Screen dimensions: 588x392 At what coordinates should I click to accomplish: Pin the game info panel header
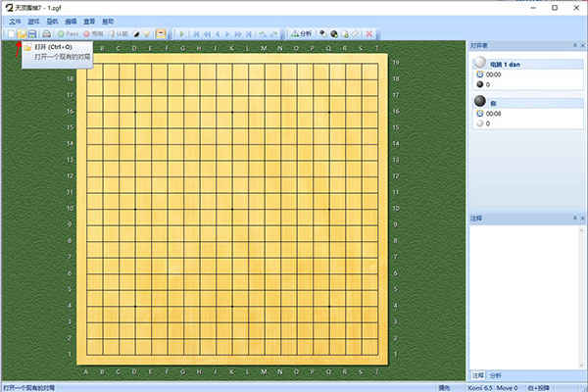coord(575,45)
